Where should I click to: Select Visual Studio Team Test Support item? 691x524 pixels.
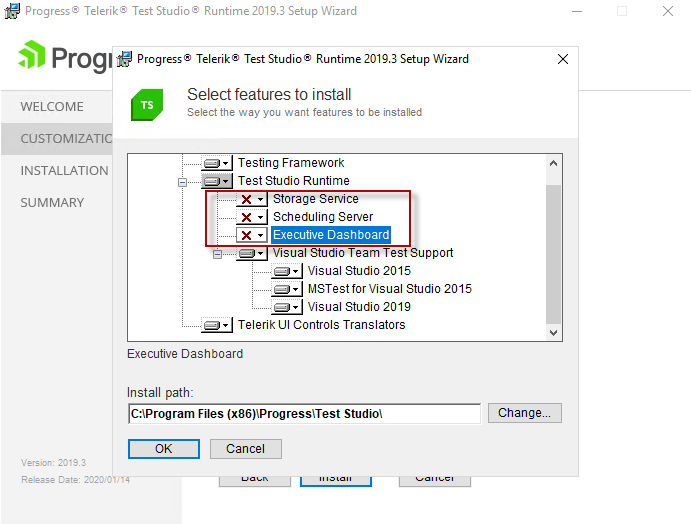363,253
